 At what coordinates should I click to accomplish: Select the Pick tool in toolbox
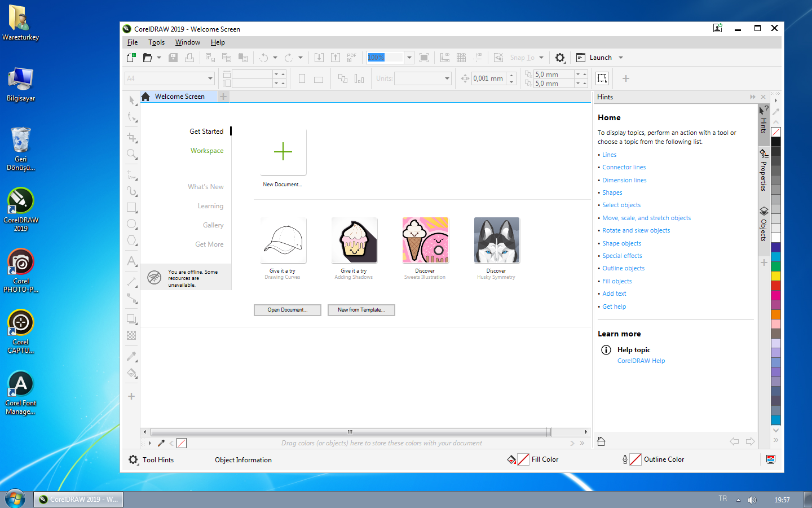tap(132, 100)
